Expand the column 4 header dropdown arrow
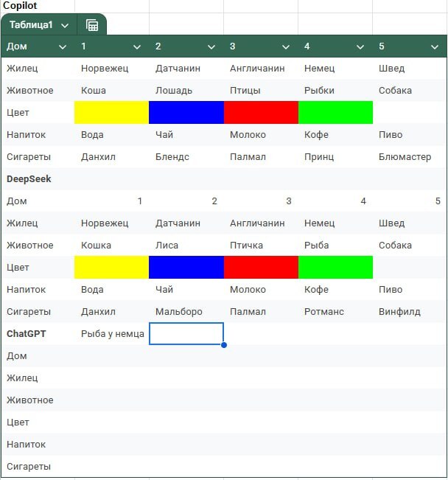The width and height of the screenshot is (448, 480). (x=360, y=47)
